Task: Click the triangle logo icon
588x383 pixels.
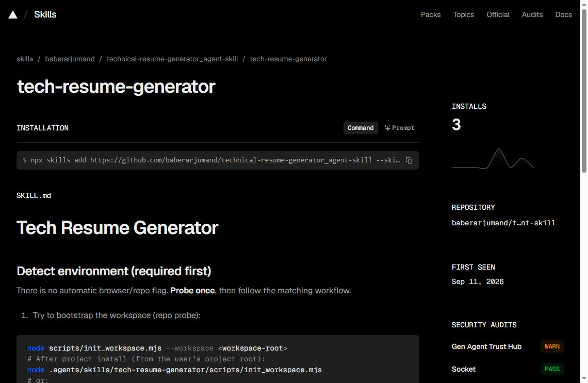Action: [x=13, y=14]
